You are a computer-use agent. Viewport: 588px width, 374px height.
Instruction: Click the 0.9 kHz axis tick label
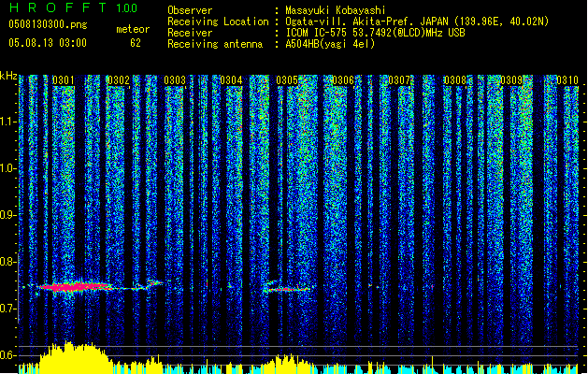pyautogui.click(x=8, y=215)
